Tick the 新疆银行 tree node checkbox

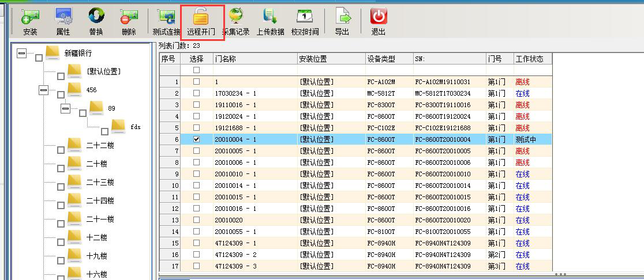tap(39, 58)
